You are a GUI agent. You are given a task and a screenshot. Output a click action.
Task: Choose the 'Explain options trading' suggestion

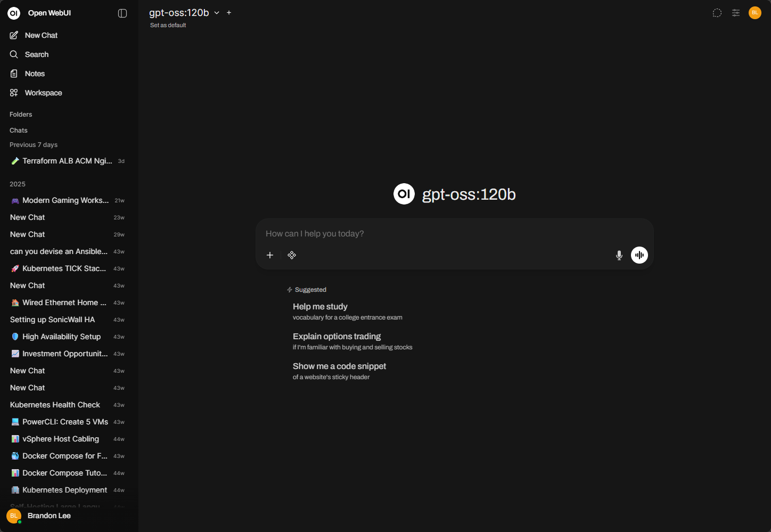point(352,341)
